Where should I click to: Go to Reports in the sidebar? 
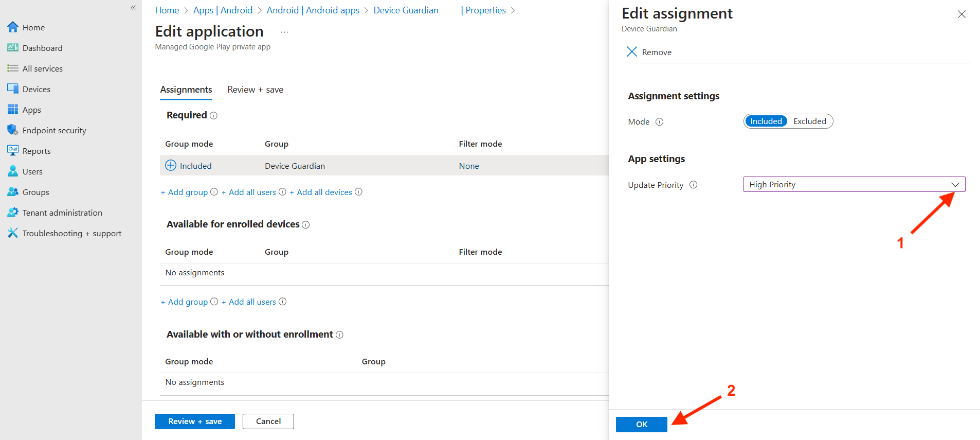[x=36, y=151]
